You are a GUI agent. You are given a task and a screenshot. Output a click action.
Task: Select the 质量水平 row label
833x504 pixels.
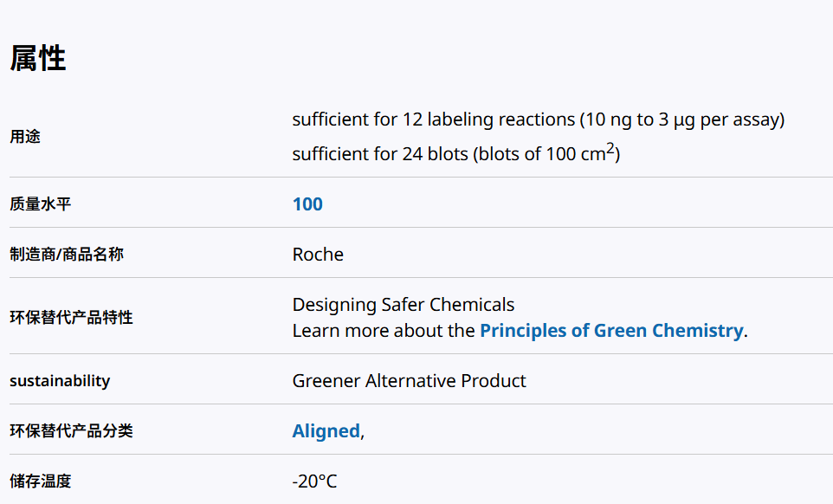pyautogui.click(x=40, y=204)
